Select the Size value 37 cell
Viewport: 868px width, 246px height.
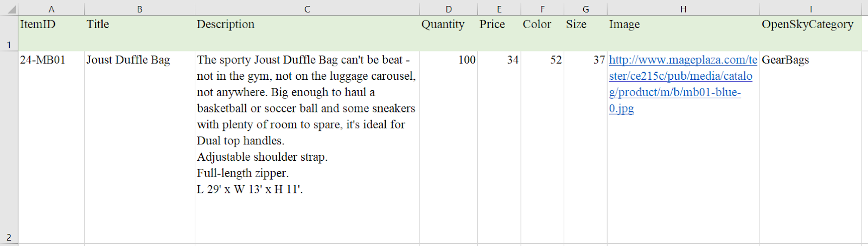point(585,148)
